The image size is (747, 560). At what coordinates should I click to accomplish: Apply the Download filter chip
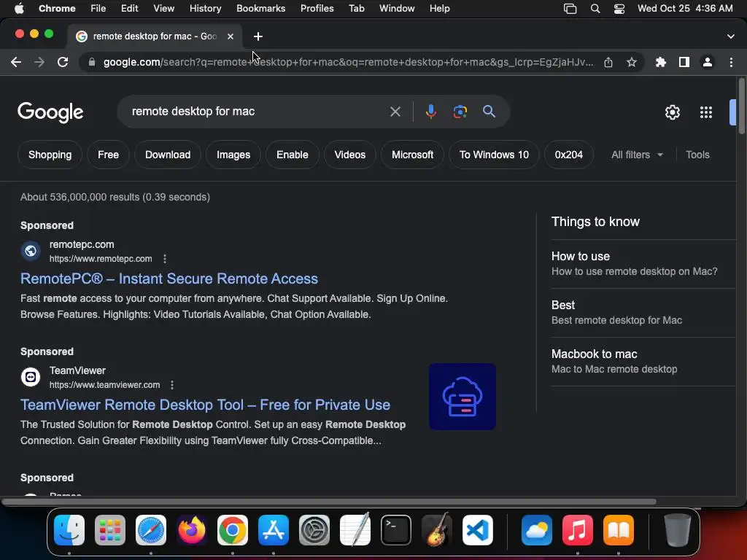pos(168,155)
